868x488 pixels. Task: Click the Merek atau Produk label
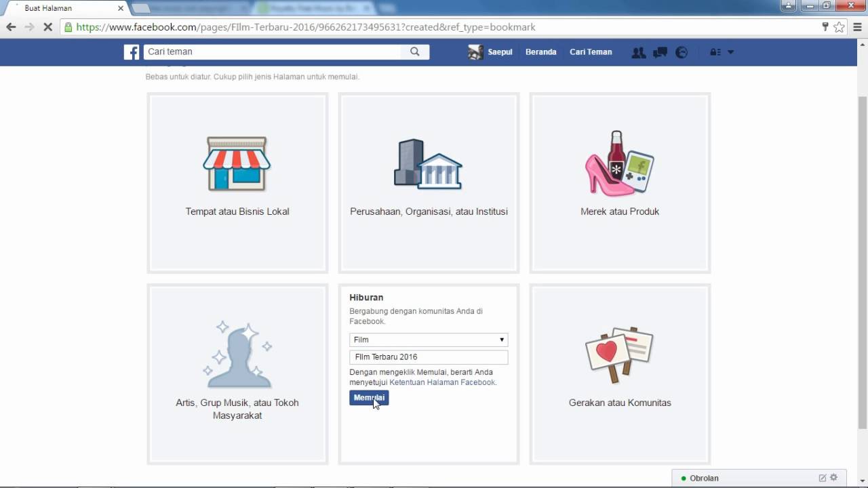(x=620, y=211)
